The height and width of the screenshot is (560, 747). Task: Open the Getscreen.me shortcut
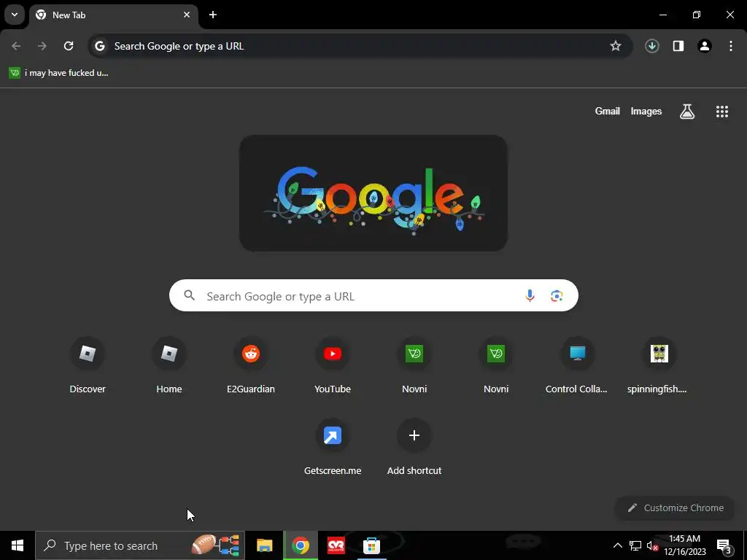click(x=333, y=448)
